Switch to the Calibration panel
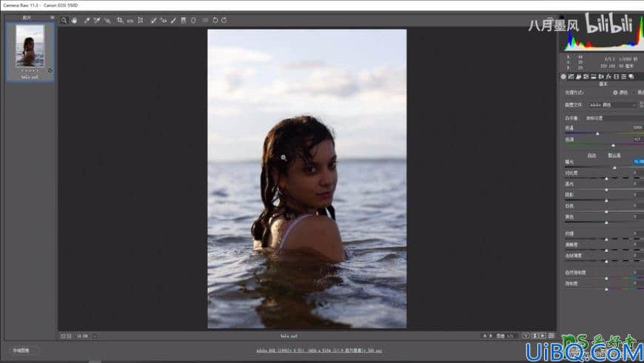Image resolution: width=644 pixels, height=363 pixels. (x=617, y=76)
